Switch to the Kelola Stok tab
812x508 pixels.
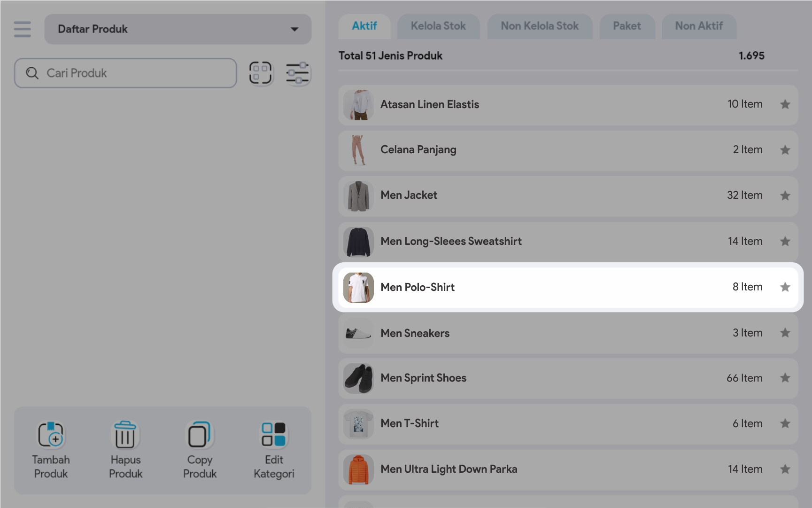click(438, 26)
